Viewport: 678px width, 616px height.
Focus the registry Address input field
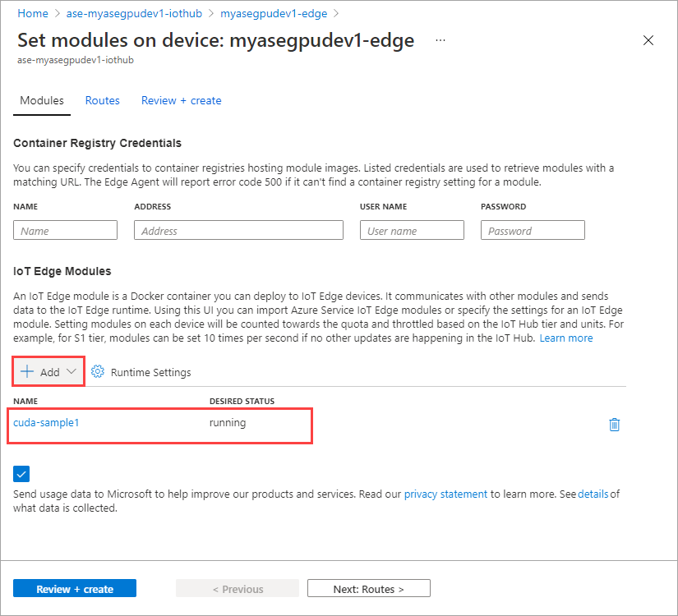click(238, 230)
